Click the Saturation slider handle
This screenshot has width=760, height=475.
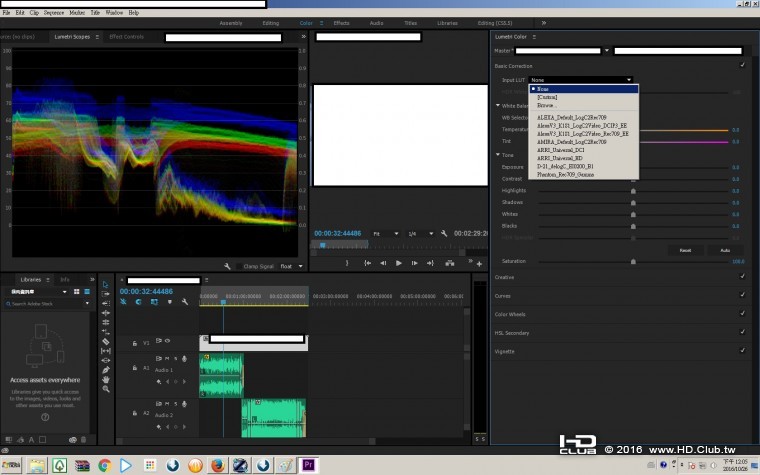pos(633,261)
